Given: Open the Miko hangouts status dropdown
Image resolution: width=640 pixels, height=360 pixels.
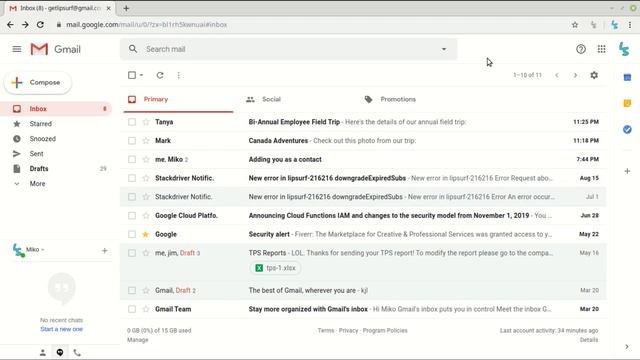Looking at the screenshot, I should [x=35, y=249].
